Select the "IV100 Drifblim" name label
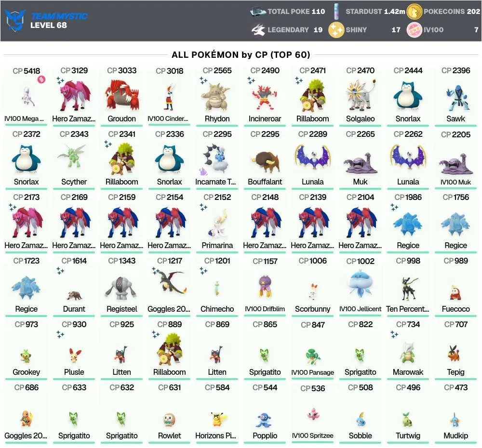 tap(265, 309)
